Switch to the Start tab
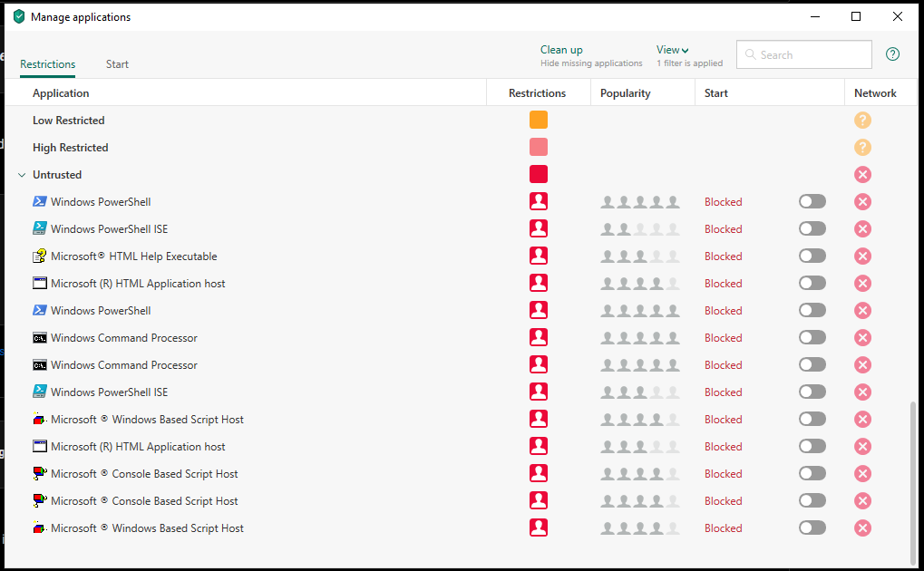This screenshot has height=571, width=924. tap(117, 64)
